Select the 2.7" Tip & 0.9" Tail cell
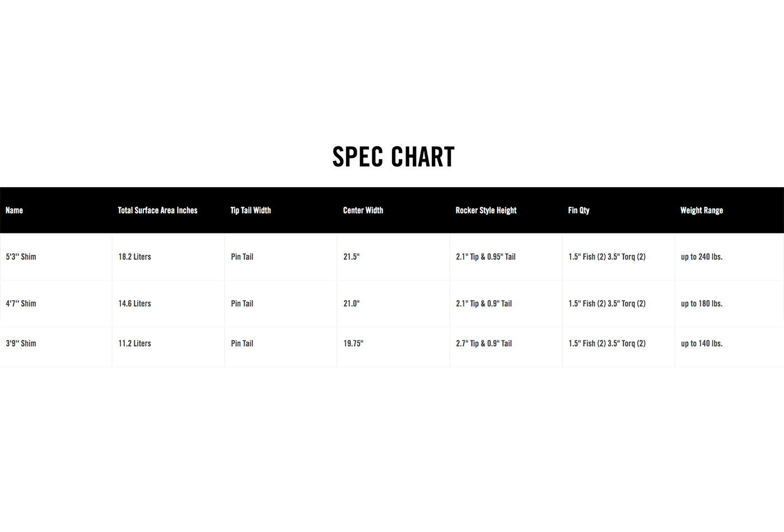 tap(484, 343)
